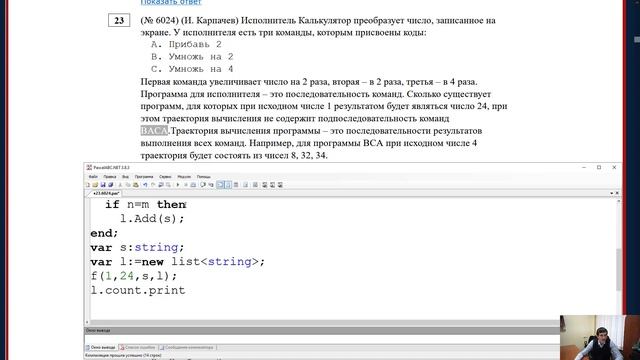Click code line "l.count.print"
This screenshot has height=360, width=640.
(x=138, y=290)
